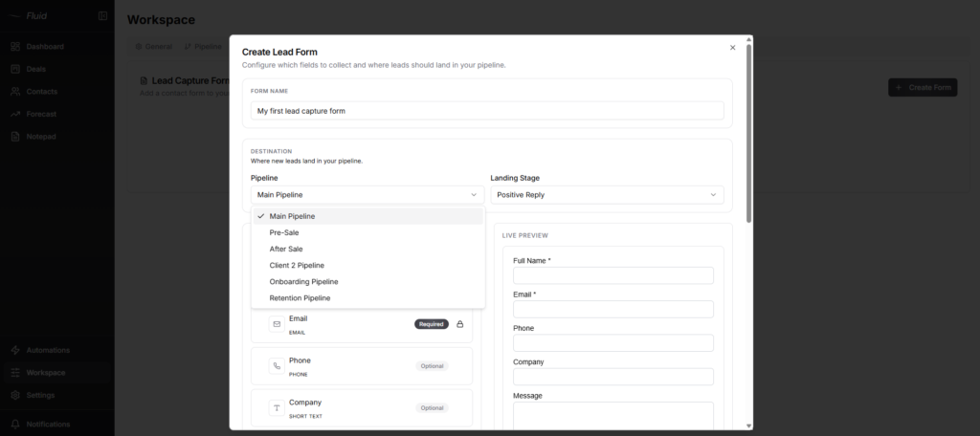Open the Landing Stage dropdown

coord(607,195)
